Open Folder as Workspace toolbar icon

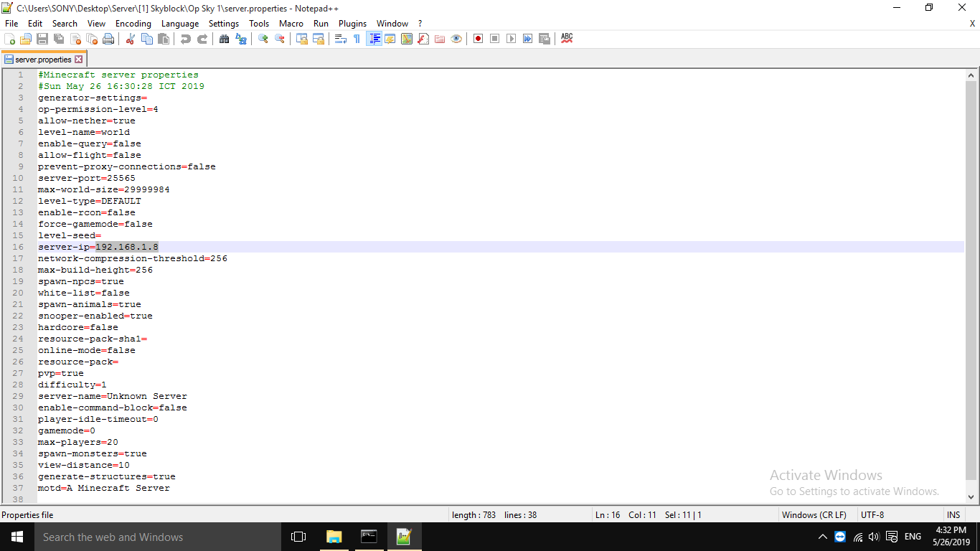(x=440, y=39)
